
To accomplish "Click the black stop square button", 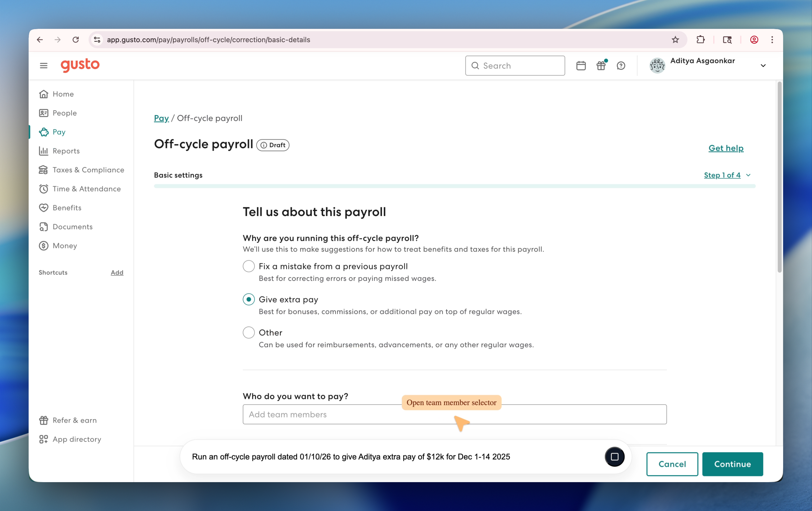I will pos(614,456).
